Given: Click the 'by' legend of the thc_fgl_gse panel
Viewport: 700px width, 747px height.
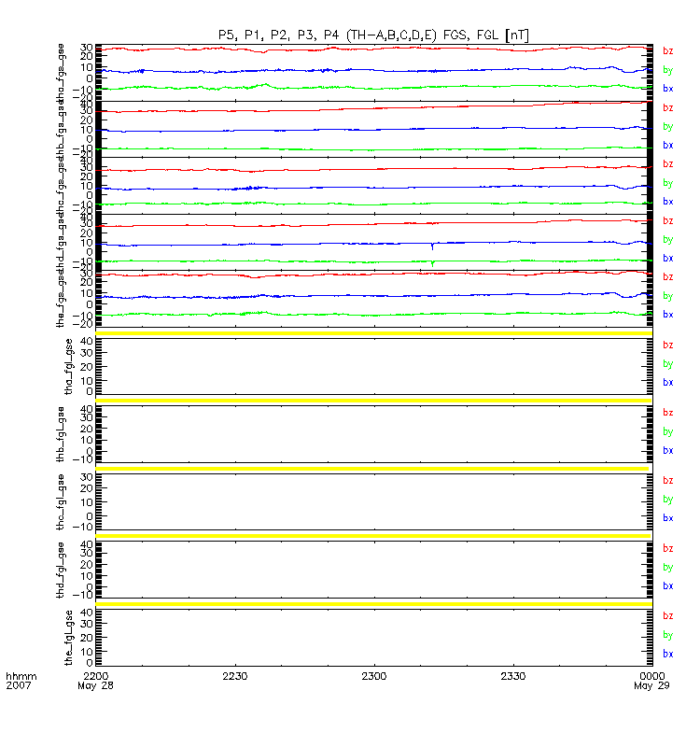Looking at the screenshot, I should point(667,500).
